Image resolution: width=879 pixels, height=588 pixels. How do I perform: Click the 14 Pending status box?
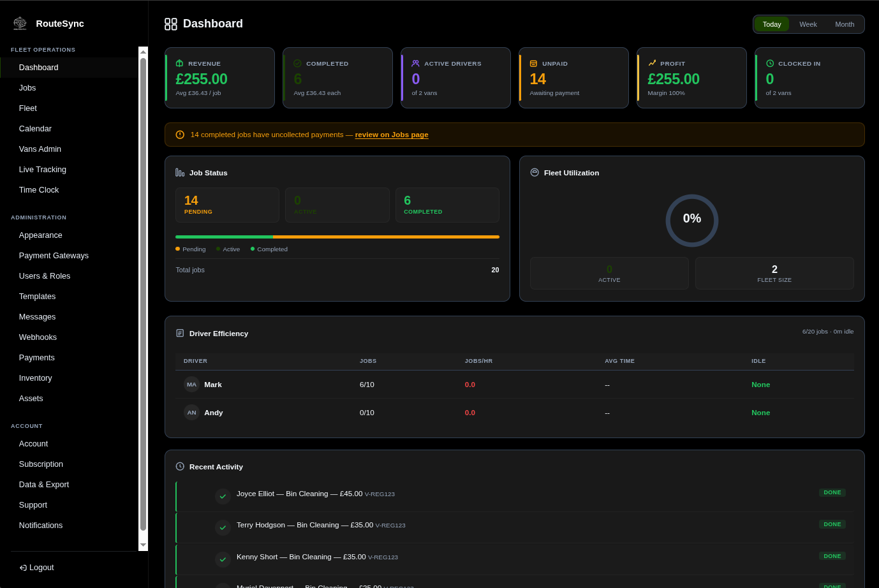[x=227, y=205]
